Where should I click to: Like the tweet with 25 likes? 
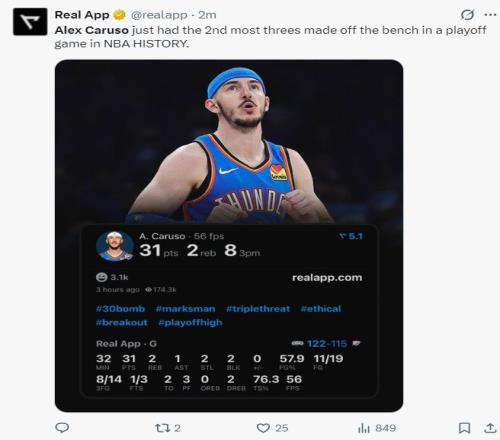[x=272, y=428]
